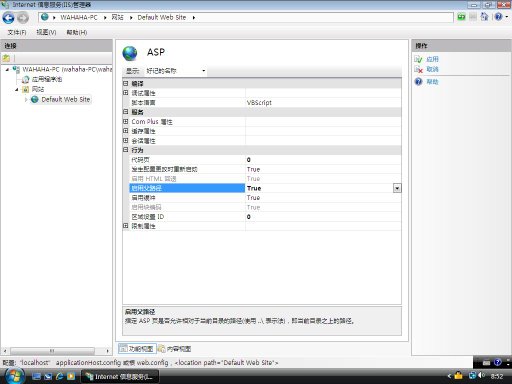Screen dimensions: 512x384
Task: Expand the 调试属性 group
Action: (126, 93)
